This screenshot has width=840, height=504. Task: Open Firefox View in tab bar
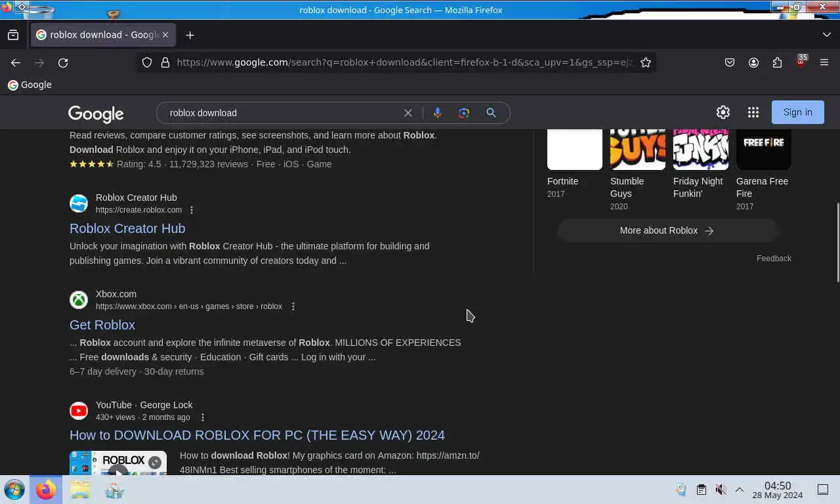13,35
